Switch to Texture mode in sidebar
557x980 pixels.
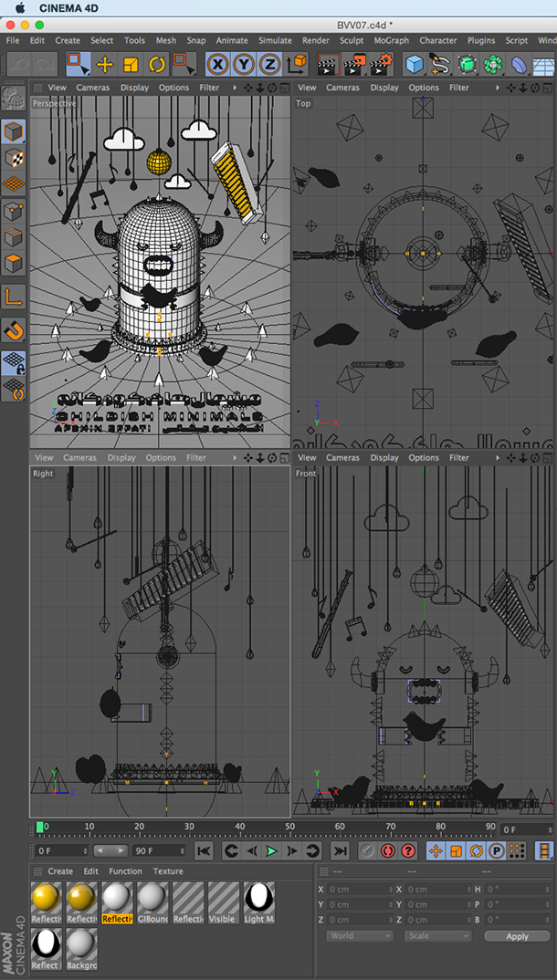pos(14,158)
